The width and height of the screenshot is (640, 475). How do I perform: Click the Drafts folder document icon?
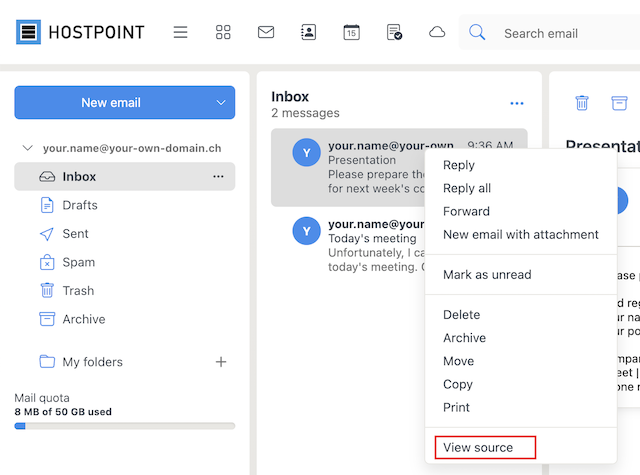point(47,205)
